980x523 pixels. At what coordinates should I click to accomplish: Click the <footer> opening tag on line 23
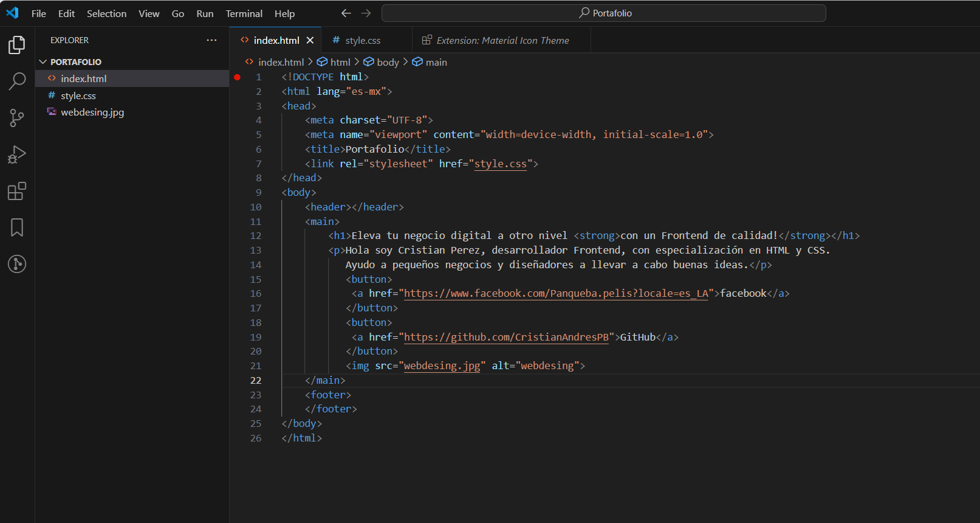pyautogui.click(x=328, y=395)
